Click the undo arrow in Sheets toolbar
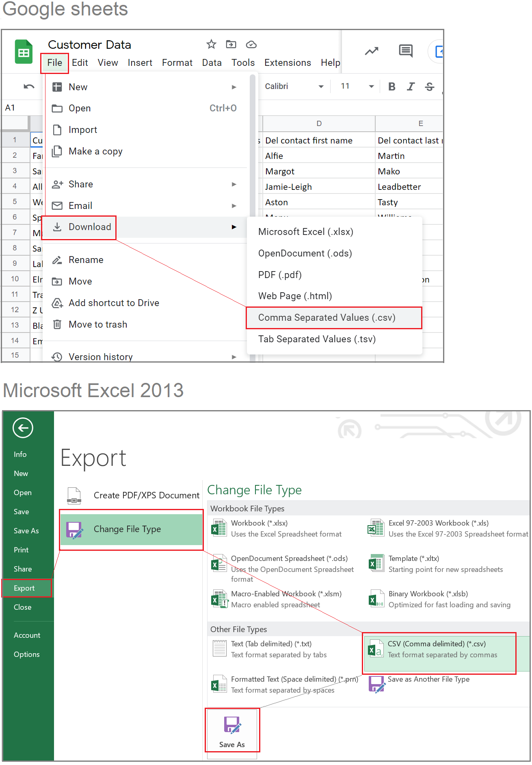 pyautogui.click(x=29, y=86)
